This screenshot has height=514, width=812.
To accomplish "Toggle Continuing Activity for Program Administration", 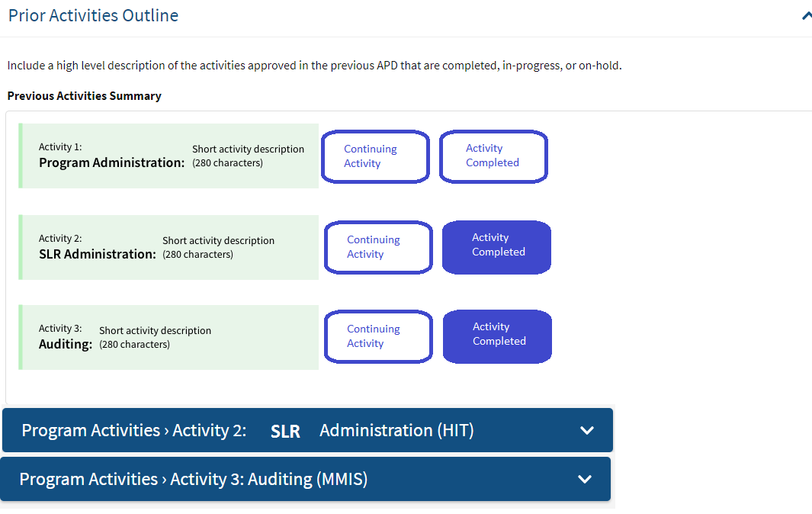I will pos(375,156).
